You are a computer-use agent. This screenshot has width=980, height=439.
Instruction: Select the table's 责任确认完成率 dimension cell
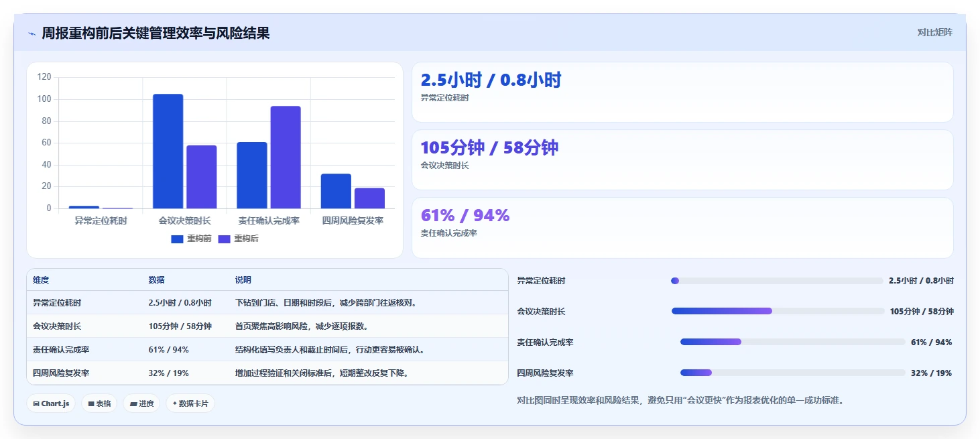pyautogui.click(x=61, y=350)
